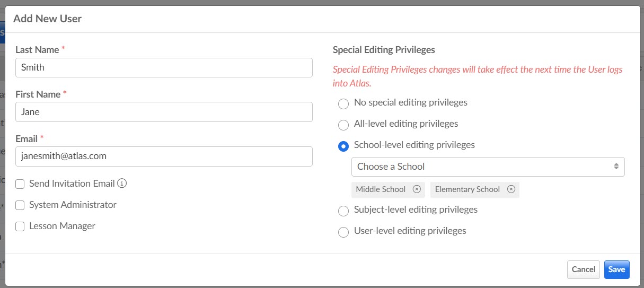The width and height of the screenshot is (644, 288).
Task: Select No special editing privileges
Action: point(343,103)
